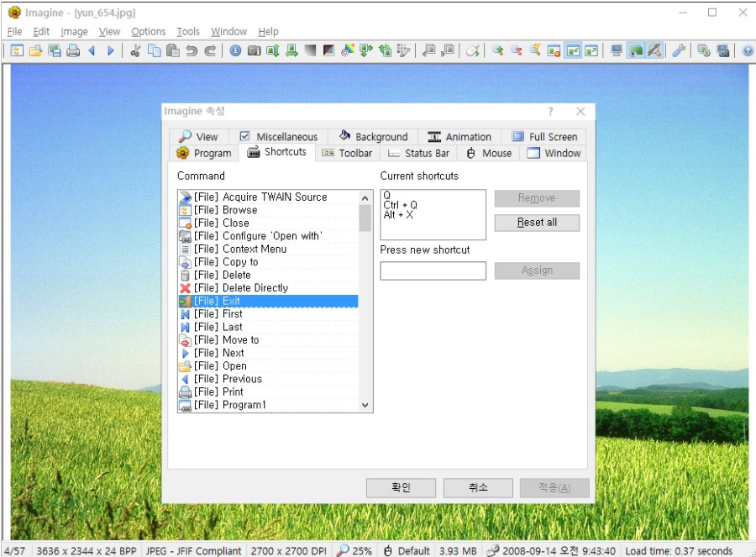Viewport: 756px width, 557px height.
Task: Click the Print icon in the toolbar
Action: pos(73,50)
